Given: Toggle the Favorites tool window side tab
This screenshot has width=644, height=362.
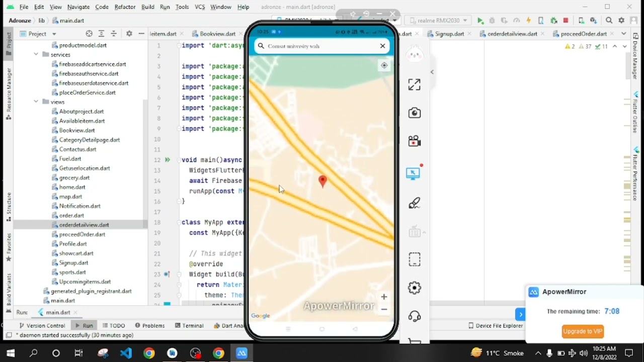Looking at the screenshot, I should coord(9,247).
